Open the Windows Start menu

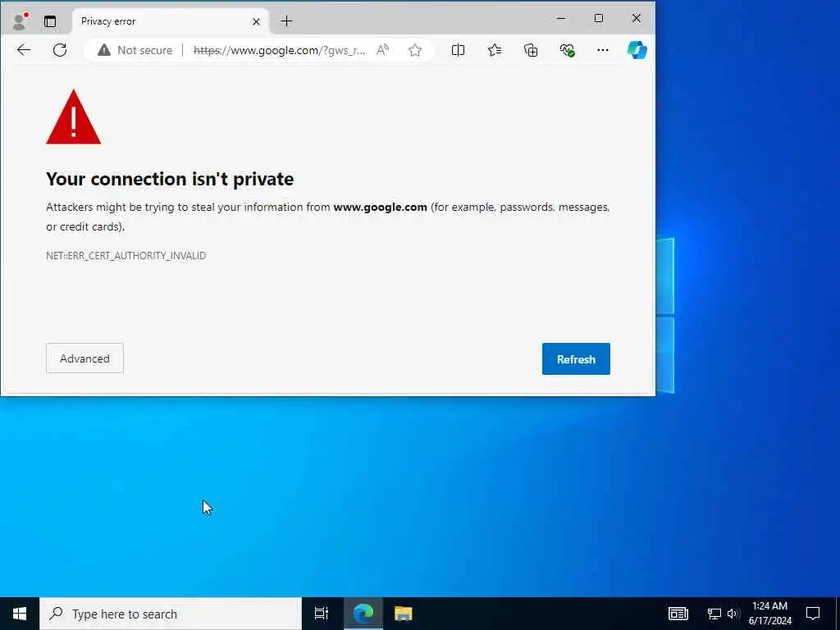pos(20,614)
